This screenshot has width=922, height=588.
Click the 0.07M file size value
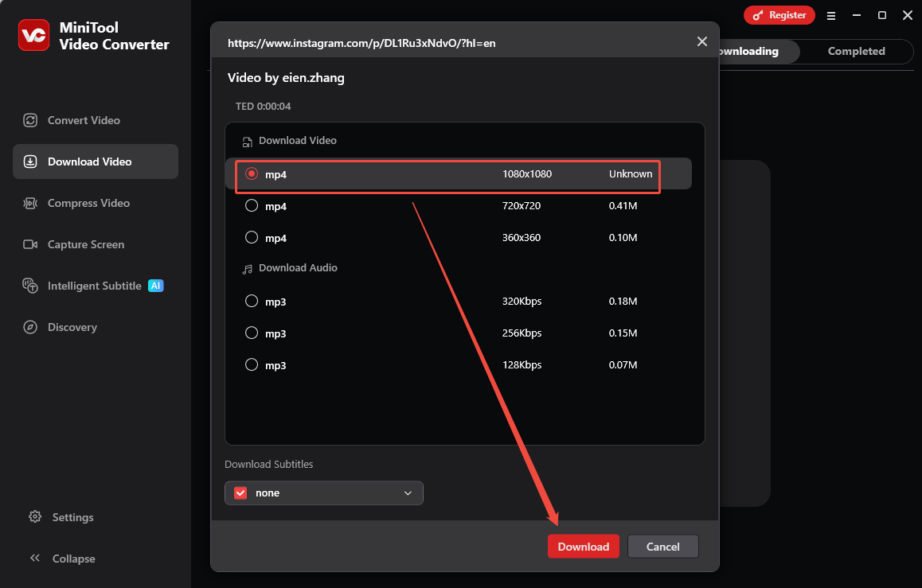coord(623,364)
